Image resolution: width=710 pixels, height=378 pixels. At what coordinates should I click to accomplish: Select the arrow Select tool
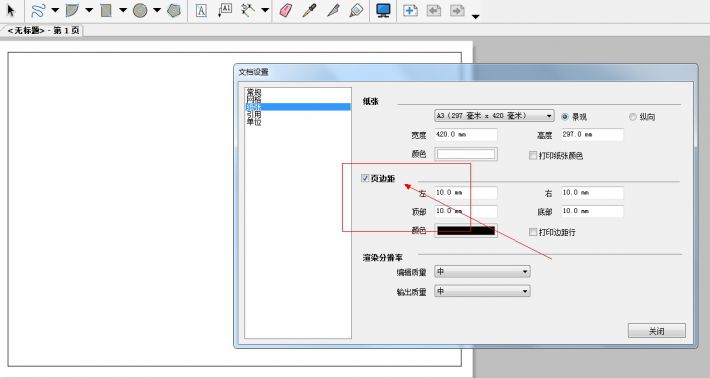[x=11, y=10]
